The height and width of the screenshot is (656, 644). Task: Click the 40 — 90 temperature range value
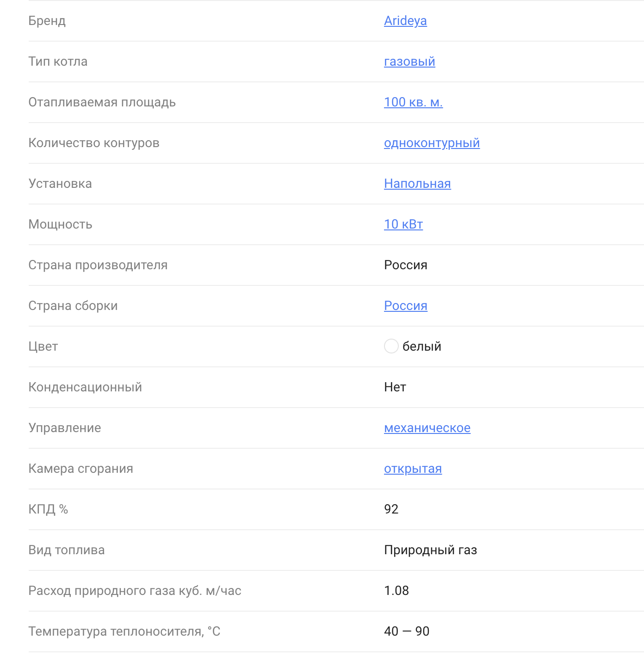(x=407, y=631)
